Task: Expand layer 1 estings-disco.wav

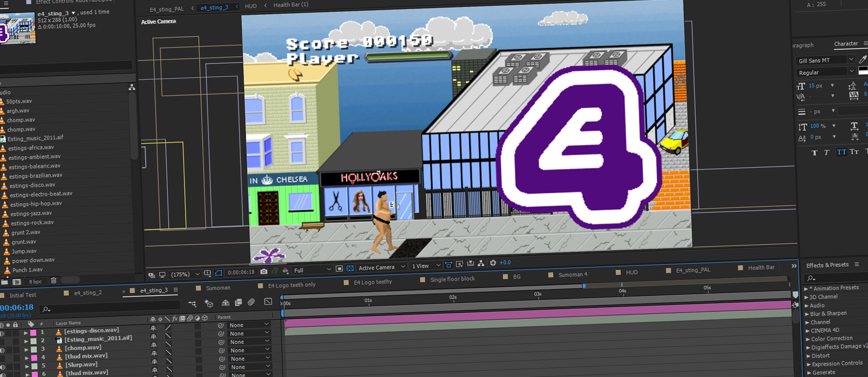Action: click(26, 333)
